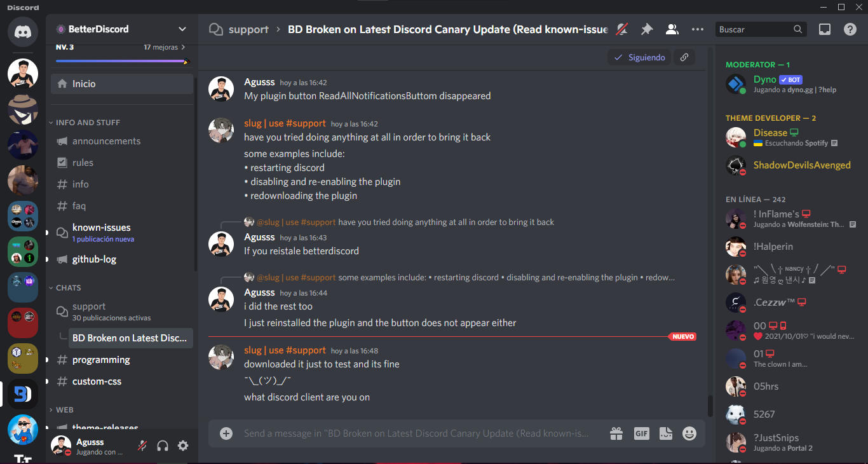
Task: Click the Buscar search field
Action: [755, 29]
